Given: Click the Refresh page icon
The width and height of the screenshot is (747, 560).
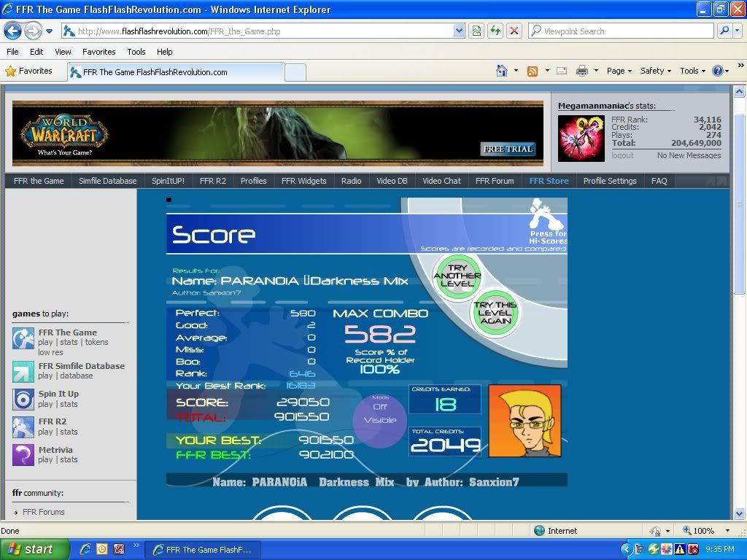Looking at the screenshot, I should click(495, 31).
